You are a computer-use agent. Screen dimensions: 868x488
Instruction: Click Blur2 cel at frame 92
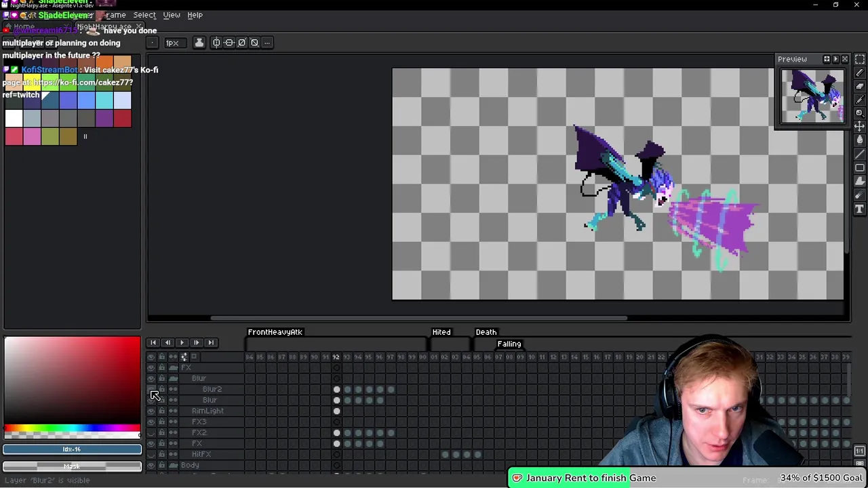(x=336, y=389)
